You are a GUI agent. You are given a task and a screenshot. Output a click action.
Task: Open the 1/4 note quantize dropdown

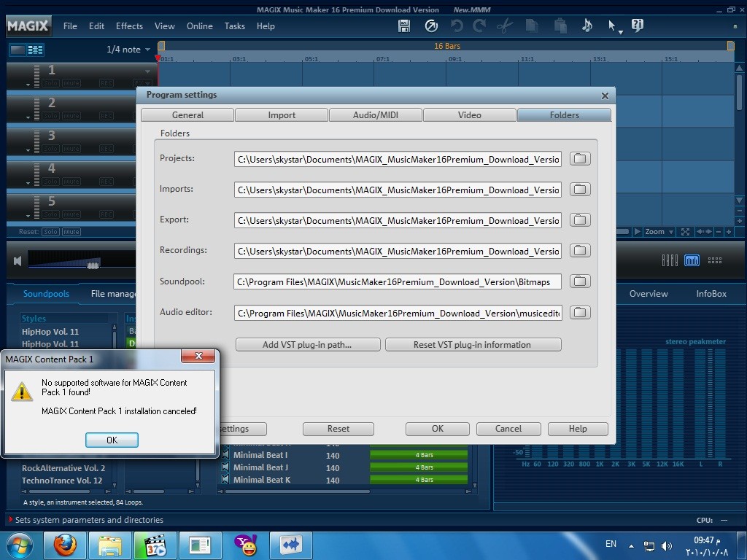pyautogui.click(x=128, y=50)
